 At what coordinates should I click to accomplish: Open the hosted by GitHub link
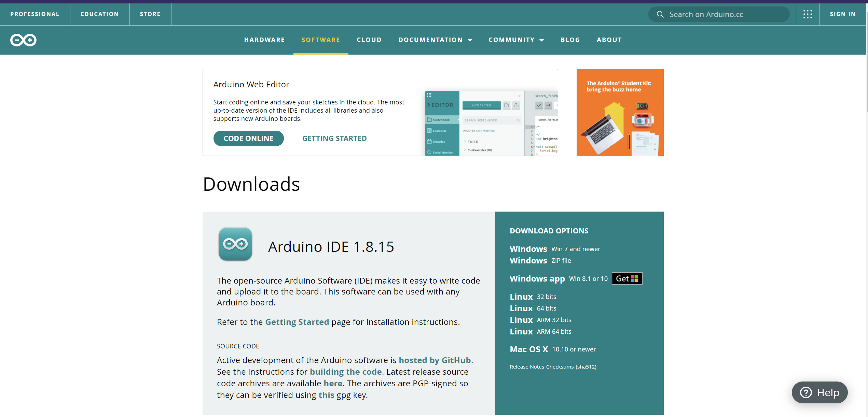tap(435, 360)
